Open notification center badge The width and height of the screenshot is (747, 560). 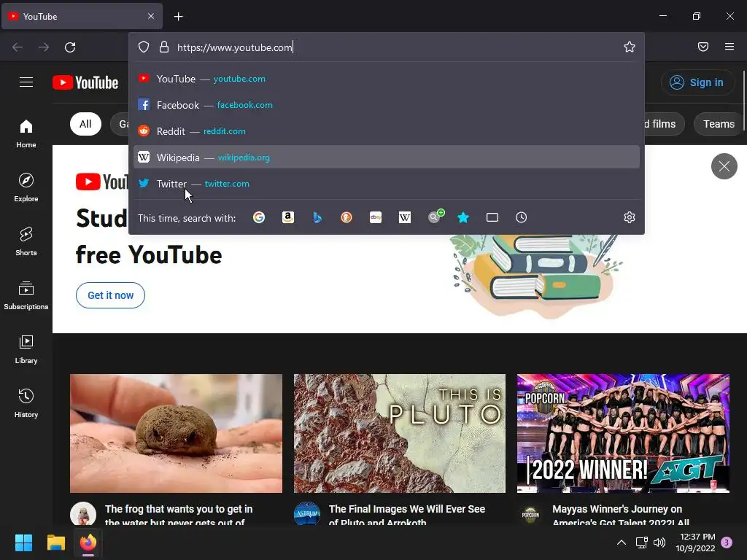click(727, 542)
